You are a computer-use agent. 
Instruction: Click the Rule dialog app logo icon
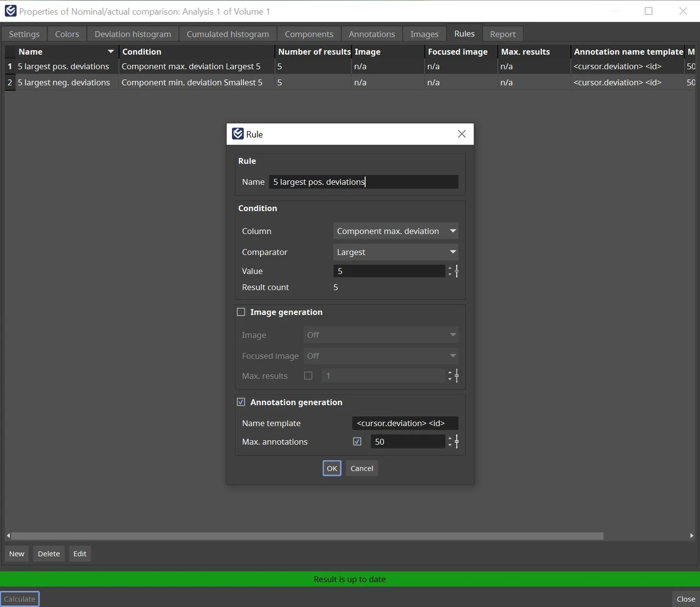pyautogui.click(x=238, y=134)
